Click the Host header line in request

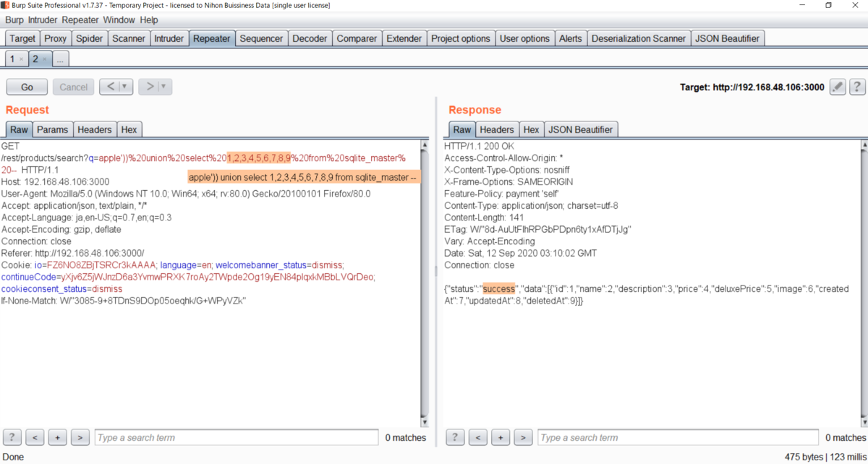click(x=56, y=181)
